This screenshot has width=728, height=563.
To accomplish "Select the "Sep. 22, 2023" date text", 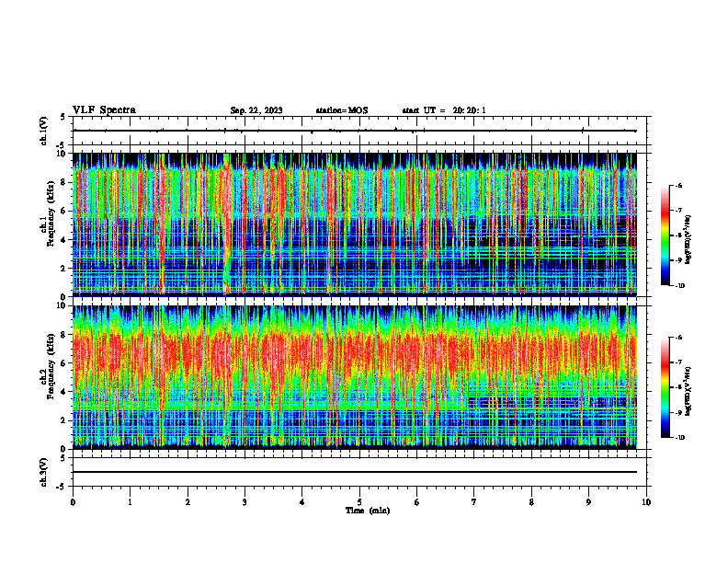I will tap(256, 110).
